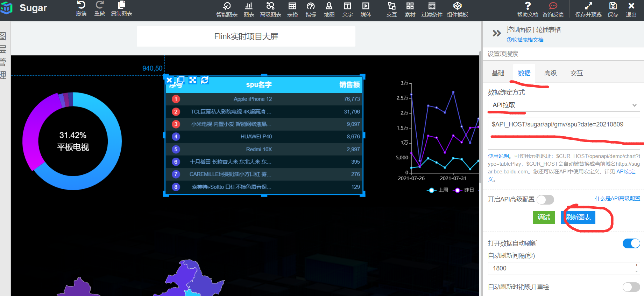
Task: Add 过滤条件 filter condition
Action: point(432,9)
